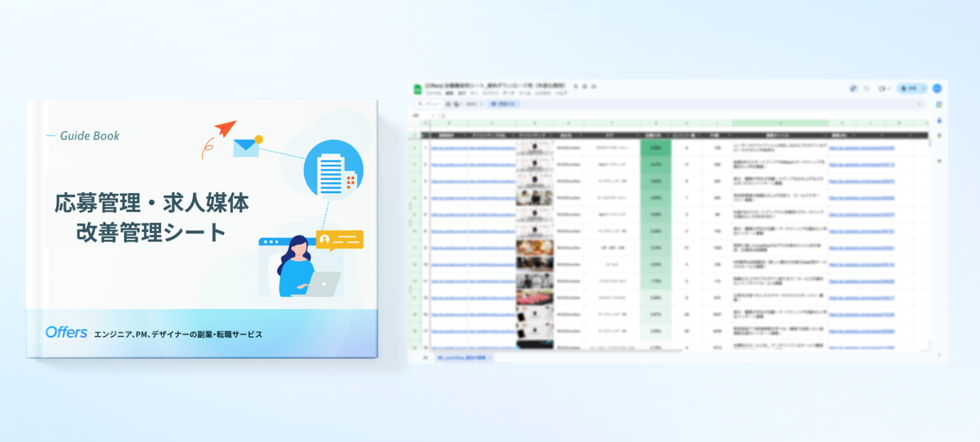Expand the Share button dropdown arrow

point(924,88)
